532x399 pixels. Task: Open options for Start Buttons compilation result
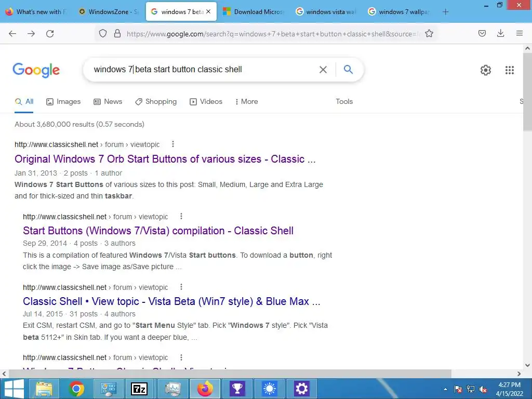181,217
